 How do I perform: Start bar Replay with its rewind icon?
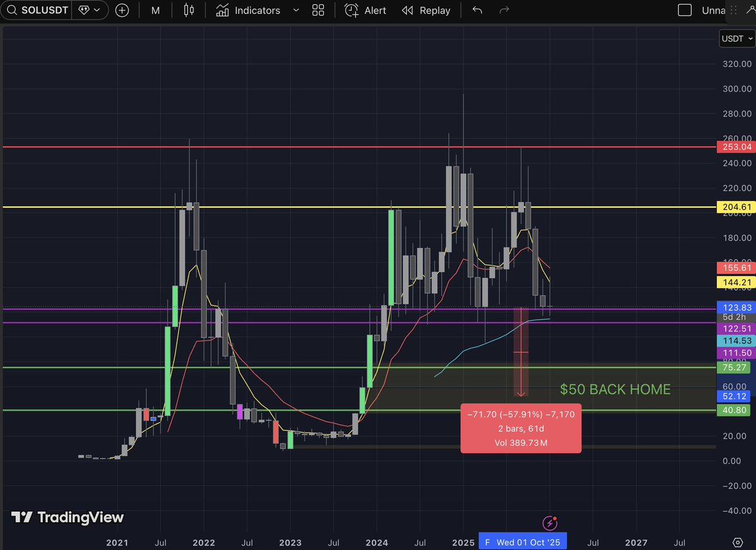pos(407,10)
